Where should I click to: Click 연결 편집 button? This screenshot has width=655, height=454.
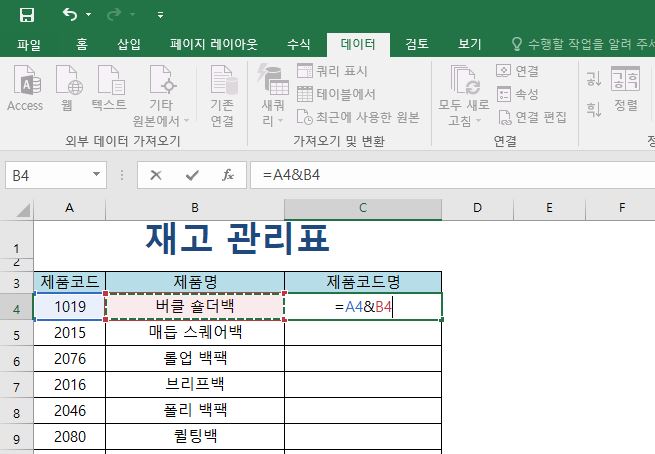(532, 117)
